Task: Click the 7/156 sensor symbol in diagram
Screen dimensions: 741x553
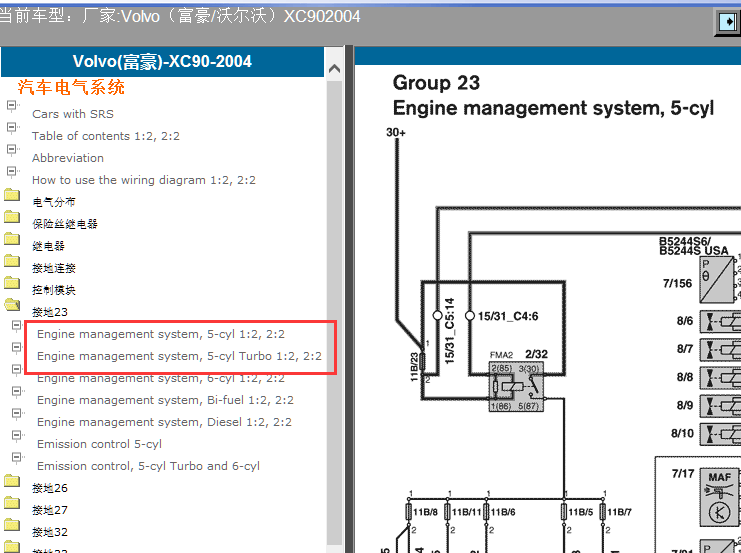Action: [718, 280]
